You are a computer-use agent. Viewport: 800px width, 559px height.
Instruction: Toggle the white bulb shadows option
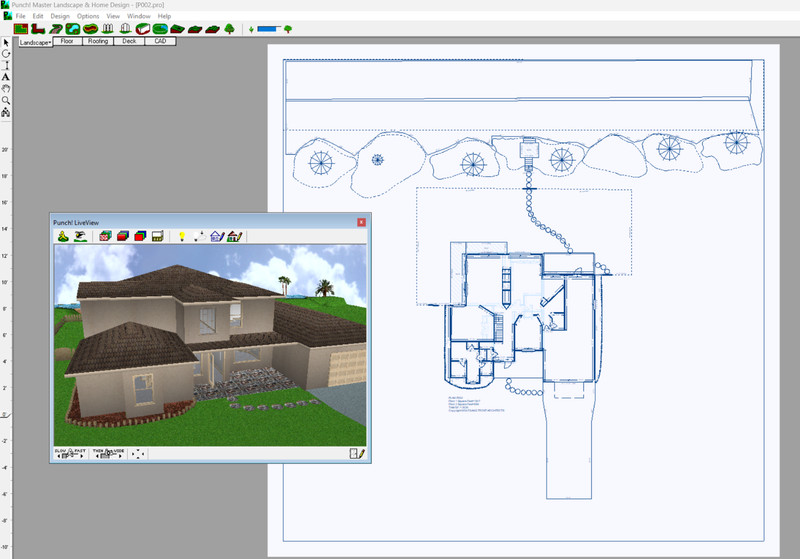click(199, 236)
